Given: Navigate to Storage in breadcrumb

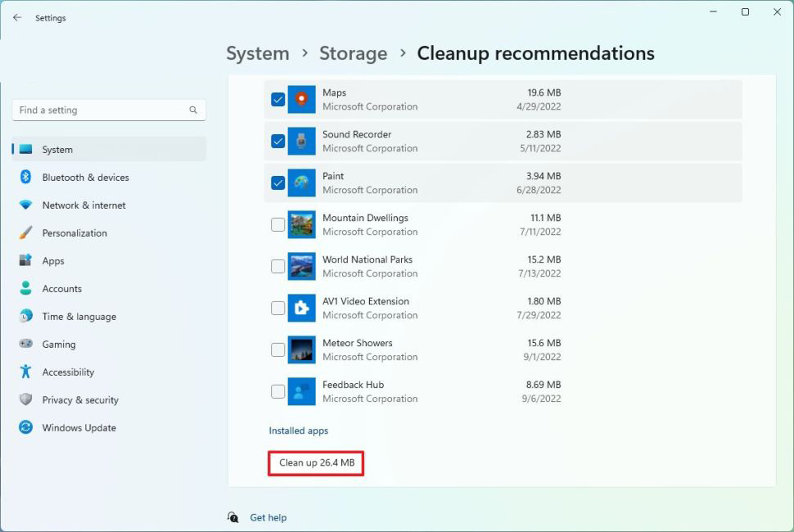Looking at the screenshot, I should click(x=353, y=53).
